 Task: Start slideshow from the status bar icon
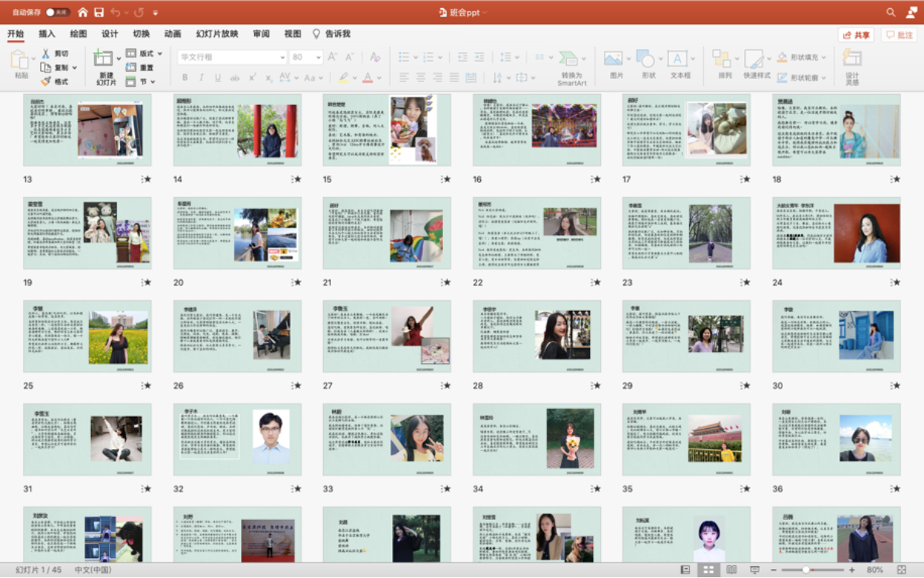[x=755, y=570]
